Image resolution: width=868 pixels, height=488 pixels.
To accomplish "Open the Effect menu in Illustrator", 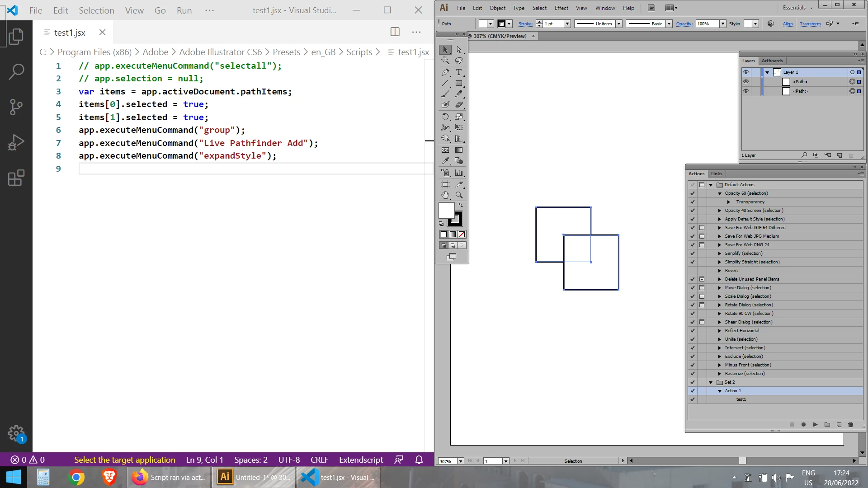I will point(561,8).
